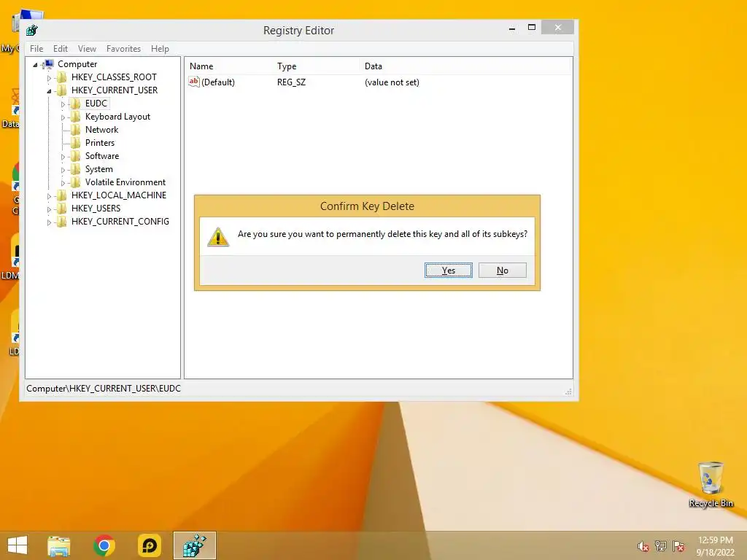The image size is (747, 560).
Task: Select the Keyboard Layout key label
Action: point(117,117)
